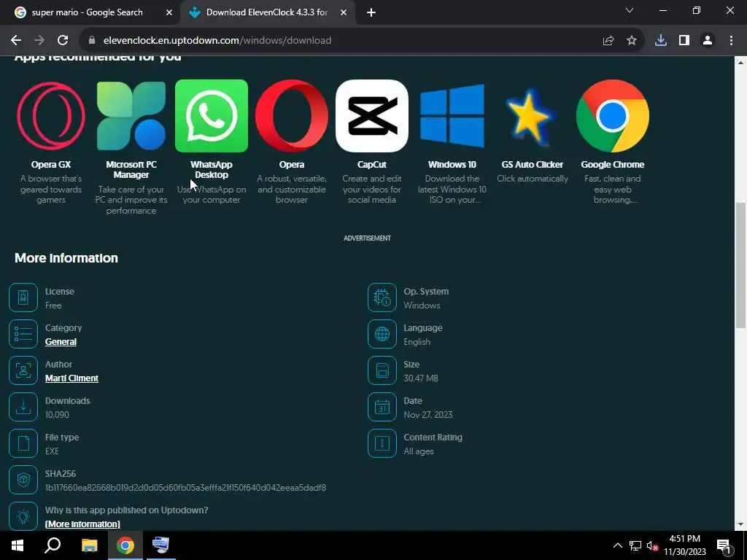Open the Windows 10 logo icon
Image resolution: width=747 pixels, height=560 pixels.
(452, 116)
